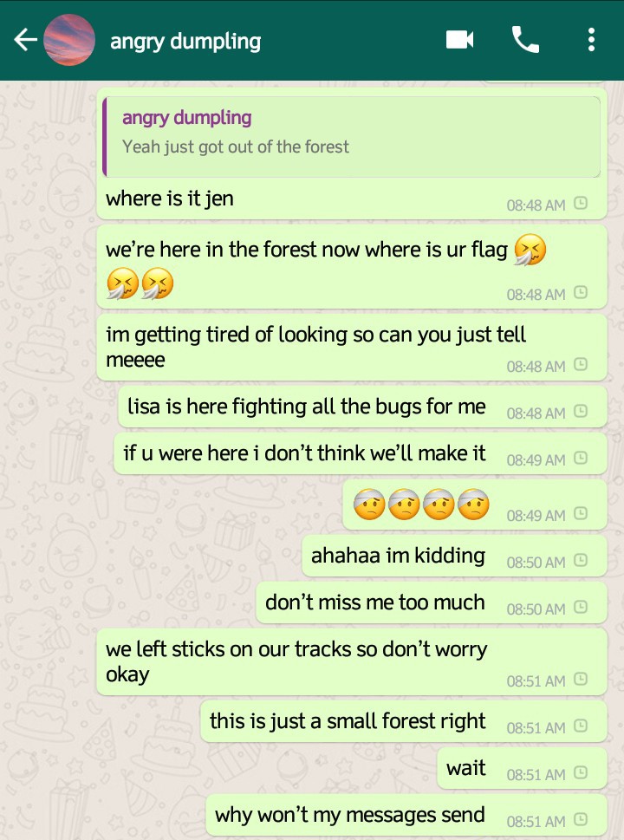Start a video call
The height and width of the screenshot is (840, 624).
point(459,40)
